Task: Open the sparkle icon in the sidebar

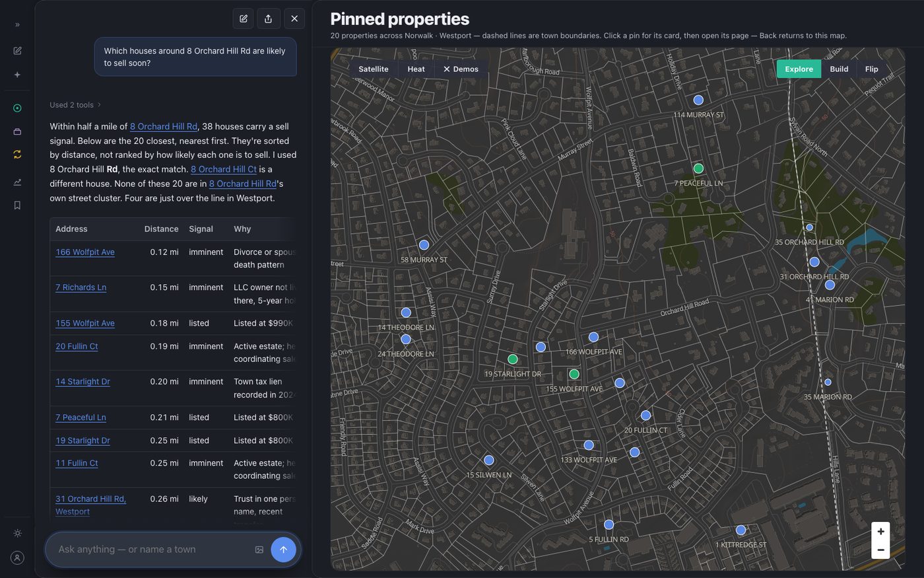Action: click(x=17, y=75)
